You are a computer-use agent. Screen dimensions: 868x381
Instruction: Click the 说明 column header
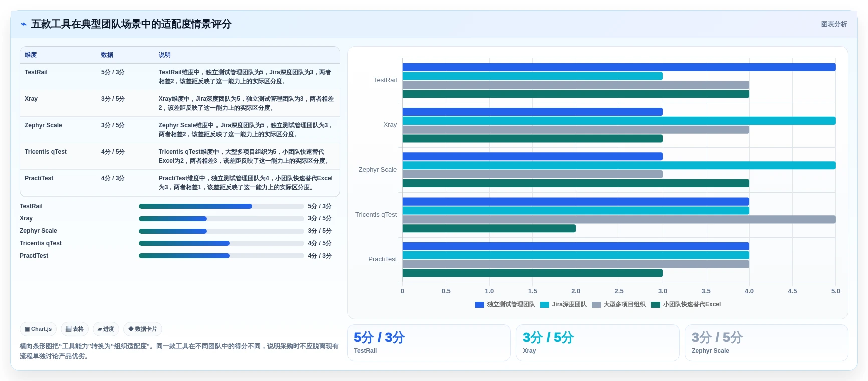click(165, 55)
